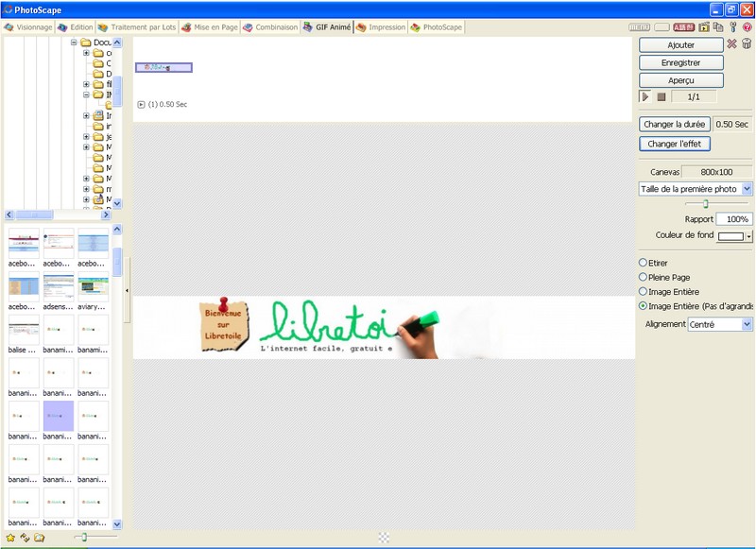Click the Aperçu button
The width and height of the screenshot is (756, 549).
tap(680, 80)
